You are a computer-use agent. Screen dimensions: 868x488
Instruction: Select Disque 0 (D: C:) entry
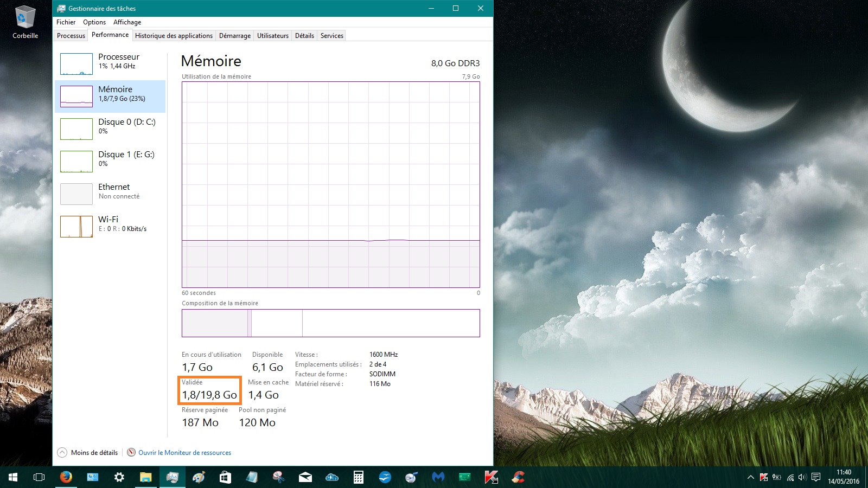(110, 129)
